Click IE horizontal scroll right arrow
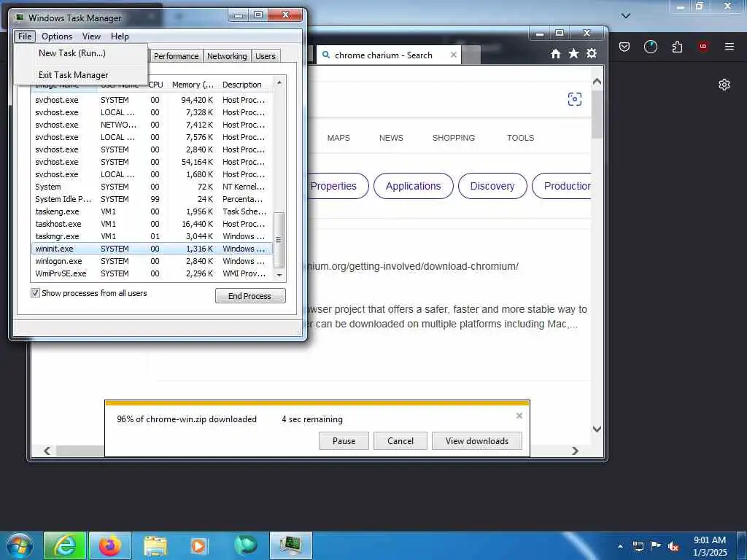 [x=575, y=451]
